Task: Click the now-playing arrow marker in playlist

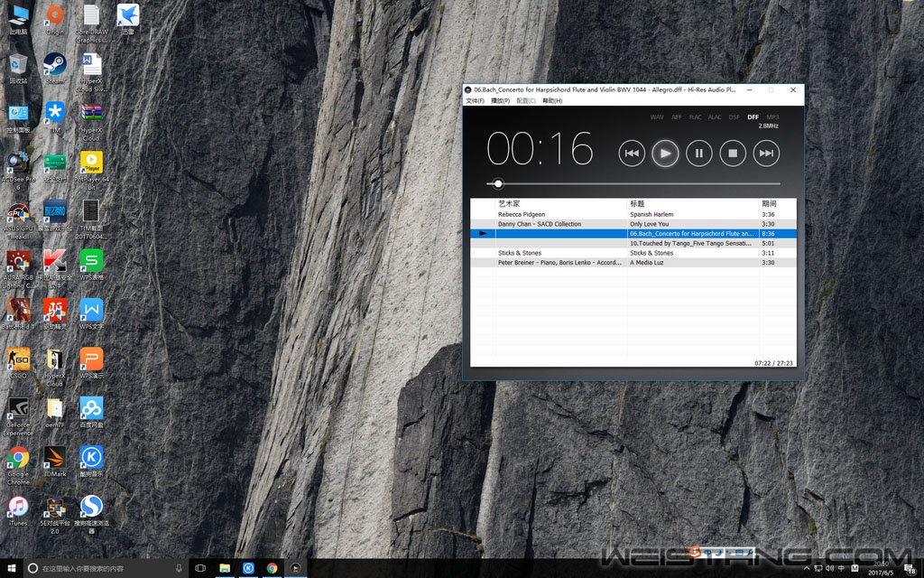Action: (483, 234)
